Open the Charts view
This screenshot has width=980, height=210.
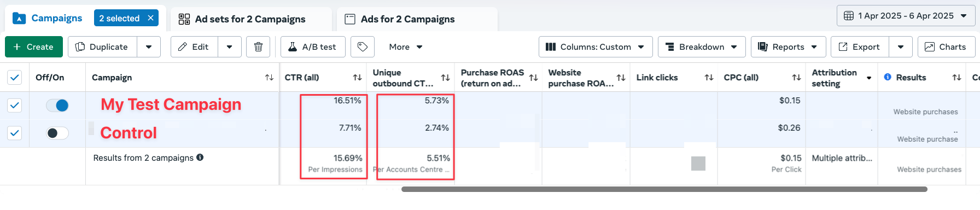point(946,47)
